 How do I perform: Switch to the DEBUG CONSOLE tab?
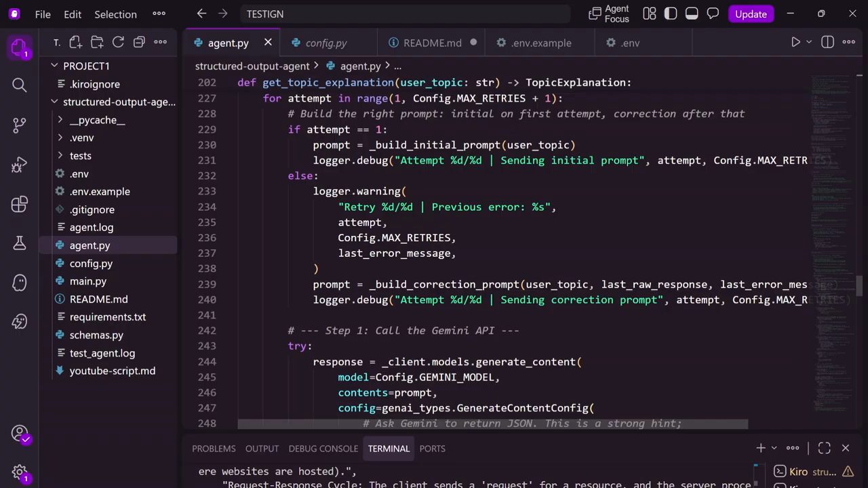[x=323, y=448]
